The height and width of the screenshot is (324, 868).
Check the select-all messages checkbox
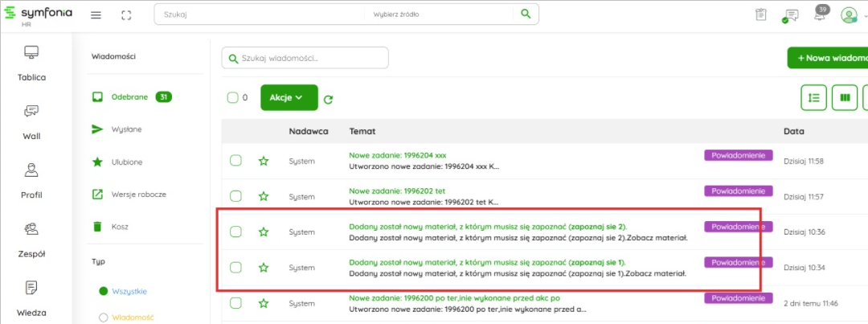pyautogui.click(x=232, y=98)
